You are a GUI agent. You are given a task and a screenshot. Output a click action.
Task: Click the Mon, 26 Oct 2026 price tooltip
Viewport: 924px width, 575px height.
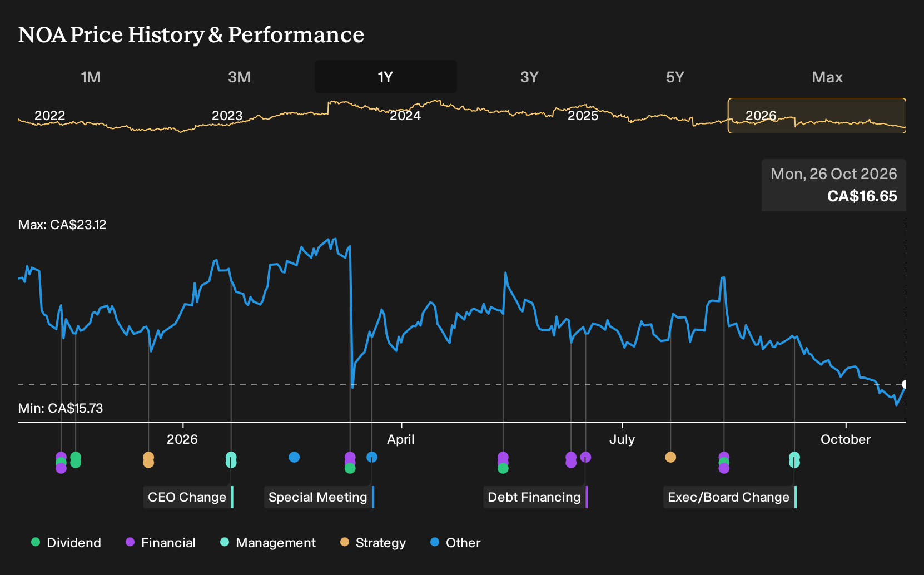tap(834, 185)
